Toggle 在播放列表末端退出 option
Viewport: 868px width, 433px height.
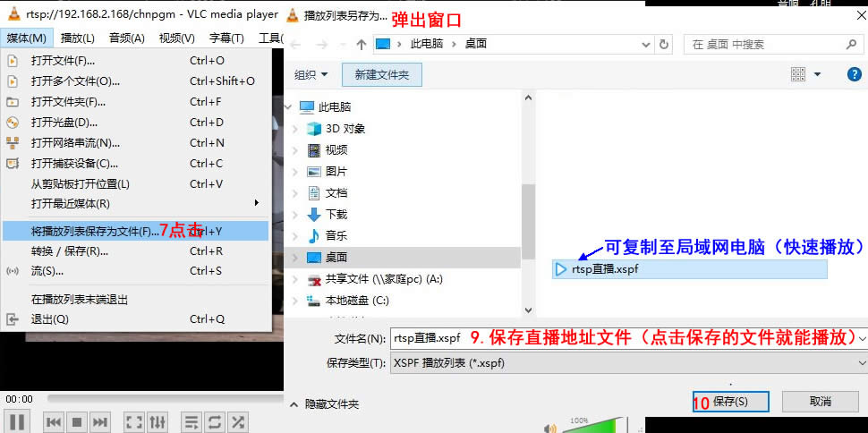pyautogui.click(x=136, y=300)
